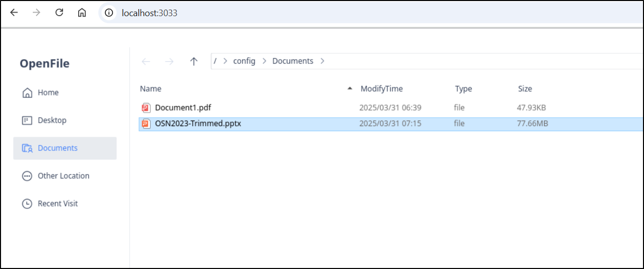Click the chevron after Documents in the breadcrumb
Screen dimensions: 644x269
coord(322,61)
